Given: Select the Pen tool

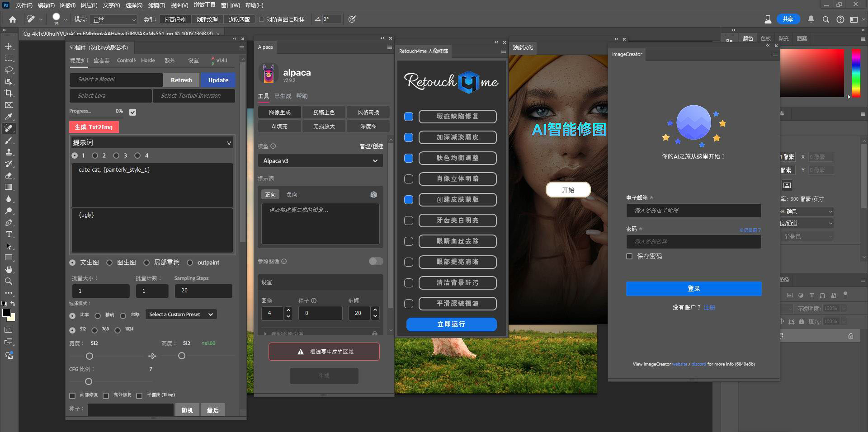Looking at the screenshot, I should [9, 222].
